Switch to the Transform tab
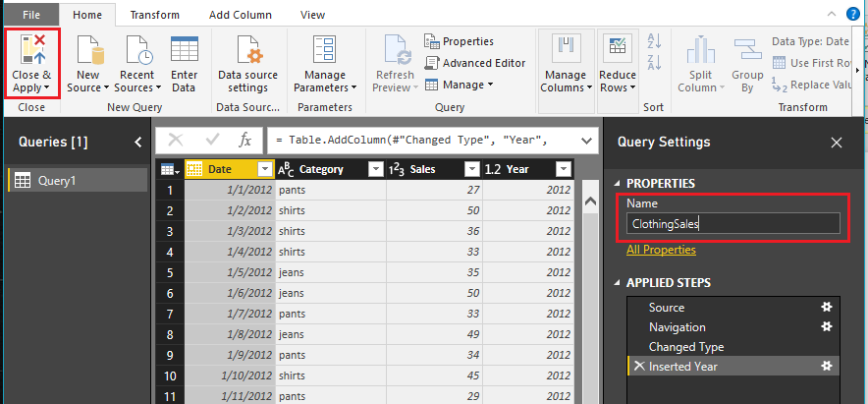This screenshot has height=404, width=868. click(154, 15)
